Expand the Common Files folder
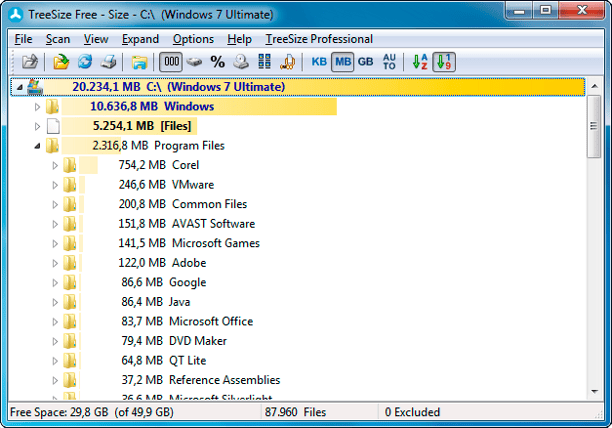The image size is (612, 428). pos(55,204)
